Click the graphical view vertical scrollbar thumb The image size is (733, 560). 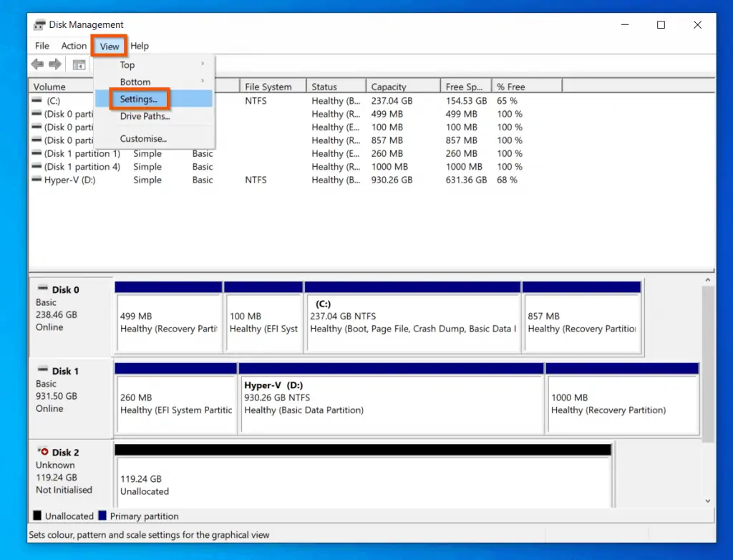(x=708, y=364)
